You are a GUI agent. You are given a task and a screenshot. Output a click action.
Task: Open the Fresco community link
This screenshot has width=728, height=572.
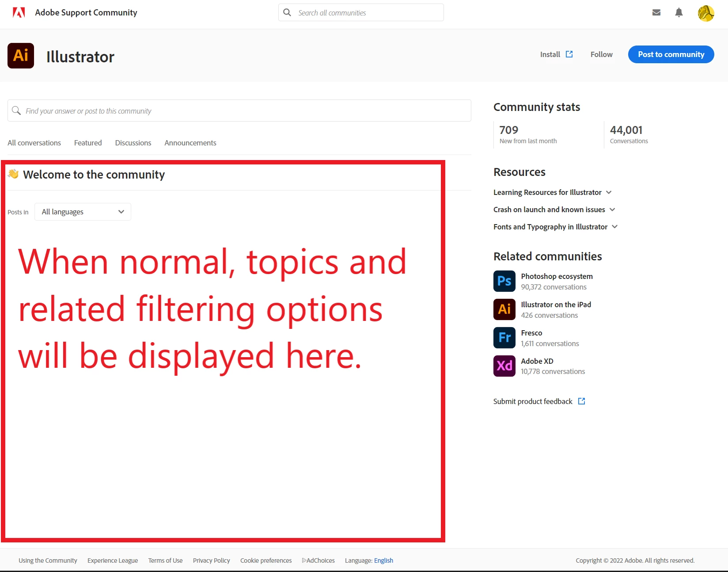tap(531, 333)
